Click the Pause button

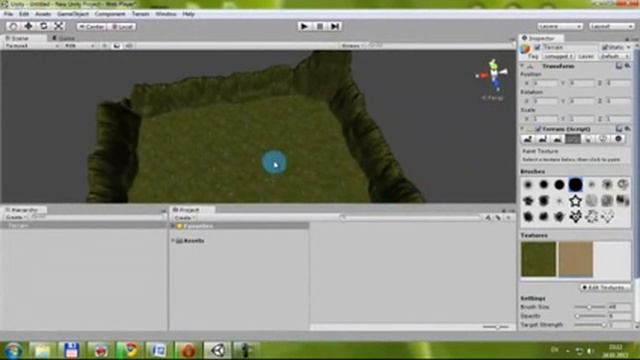(x=320, y=26)
